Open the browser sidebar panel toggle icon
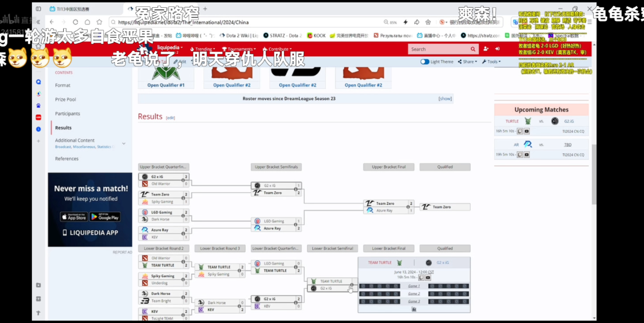This screenshot has width=644, height=323. (38, 9)
